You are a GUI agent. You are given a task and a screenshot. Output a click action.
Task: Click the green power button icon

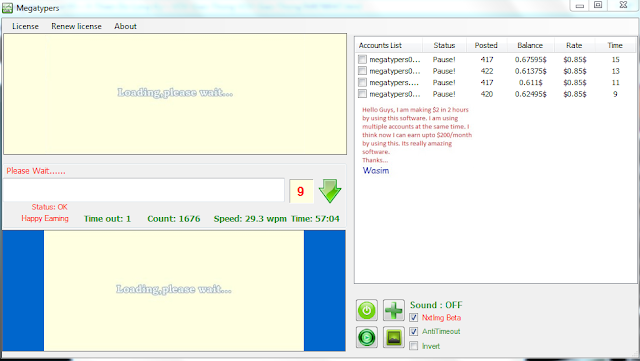click(367, 310)
